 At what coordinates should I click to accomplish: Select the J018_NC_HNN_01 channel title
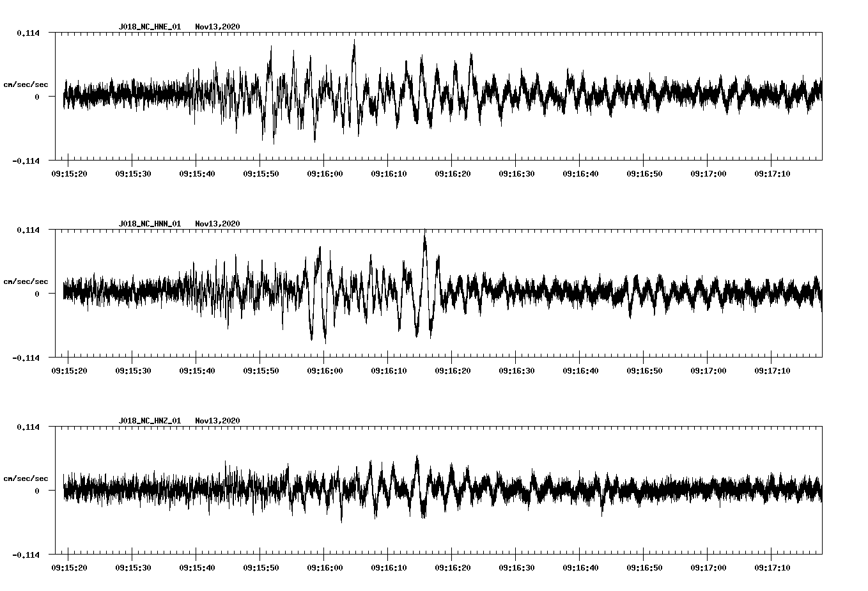[x=149, y=224]
